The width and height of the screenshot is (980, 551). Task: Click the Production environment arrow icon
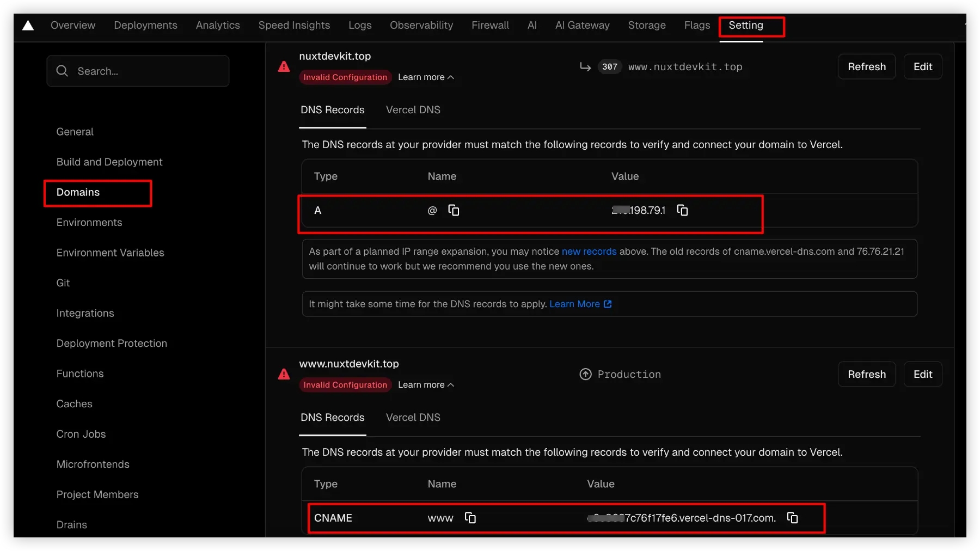tap(585, 375)
